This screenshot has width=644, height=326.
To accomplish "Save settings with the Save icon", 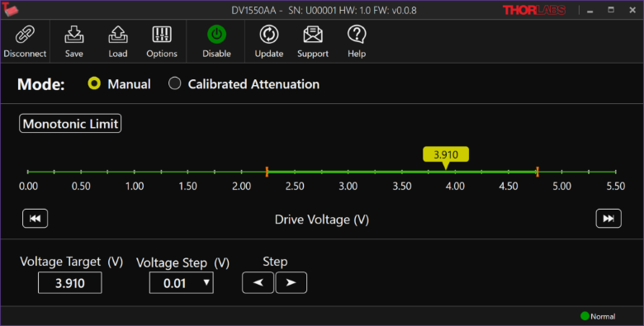I will pos(74,35).
